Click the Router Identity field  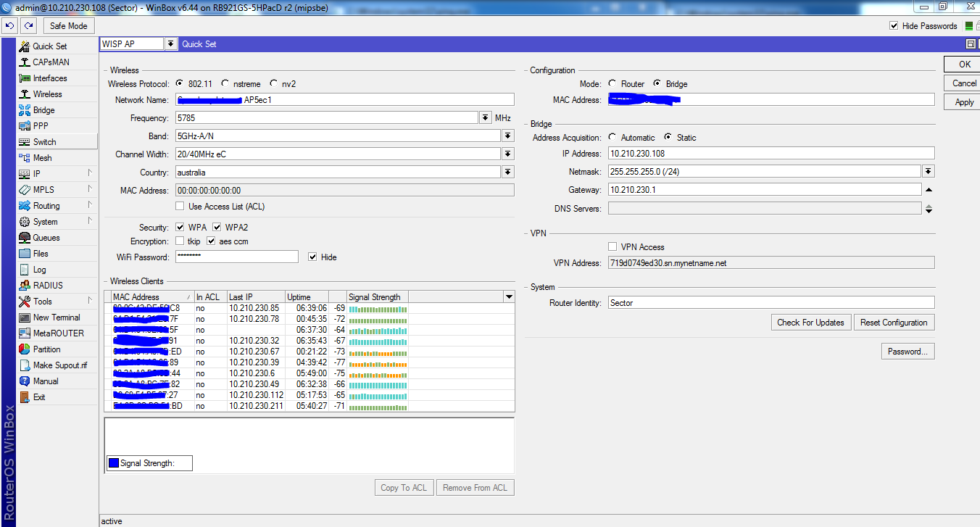tap(771, 303)
